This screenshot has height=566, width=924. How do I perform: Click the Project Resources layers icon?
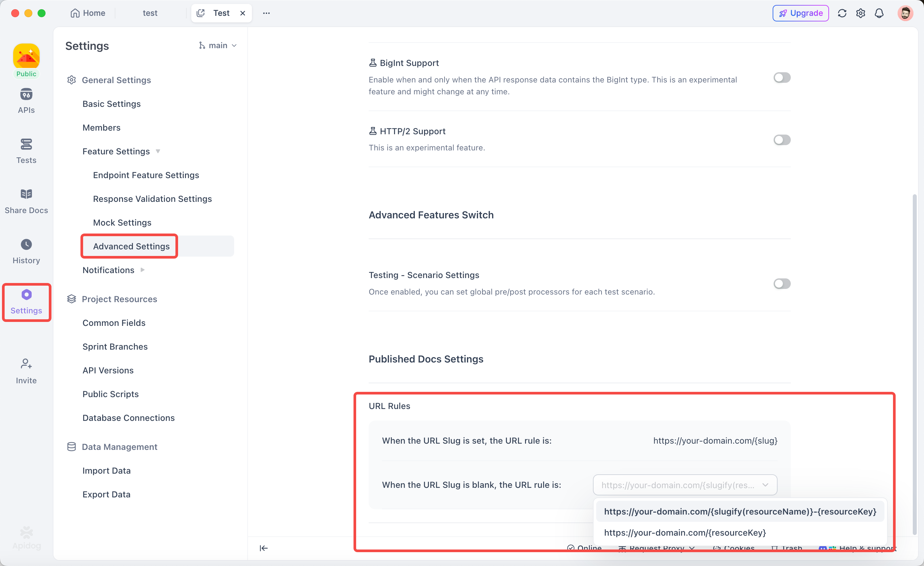coord(71,299)
